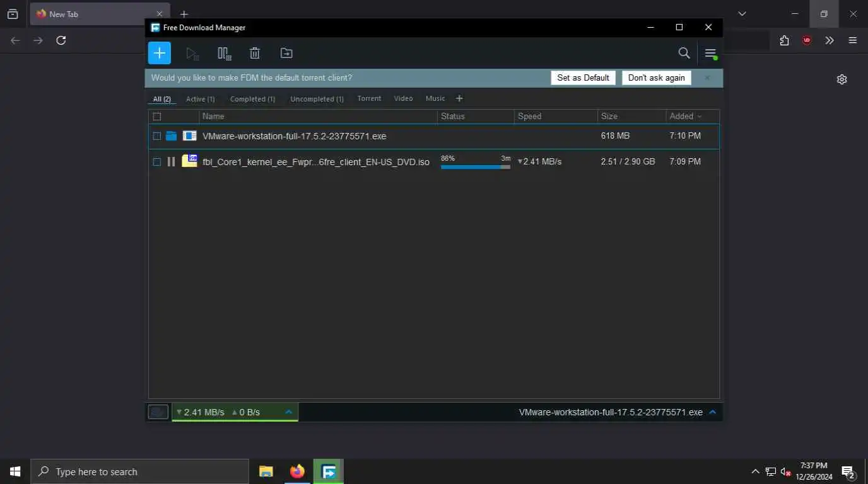Click the 618 MB size value

(x=615, y=136)
